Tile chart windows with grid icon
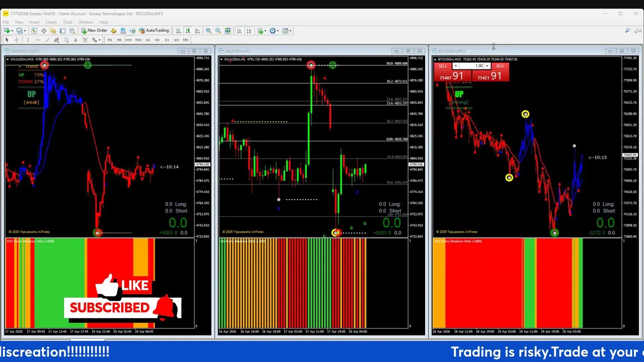The width and height of the screenshot is (644, 362). point(227,31)
